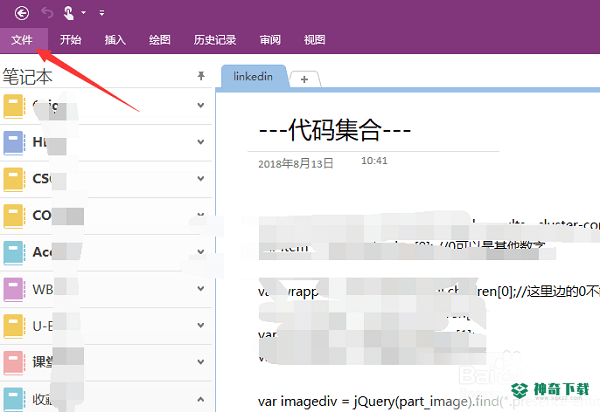Viewport: 600px width, 412px height.
Task: Expand the H notebook chevron
Action: pyautogui.click(x=201, y=142)
